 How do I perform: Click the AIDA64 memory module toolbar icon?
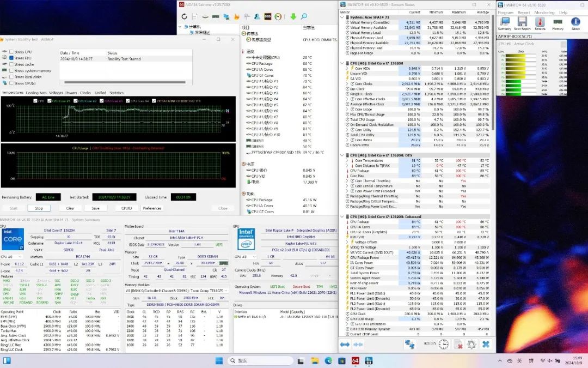216,16
